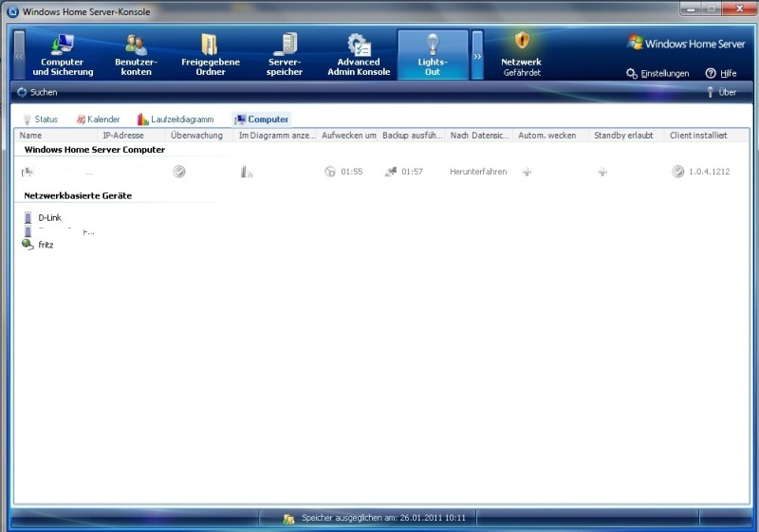
Task: Click Windows Home Server-Konsole title icon
Action: point(13,11)
